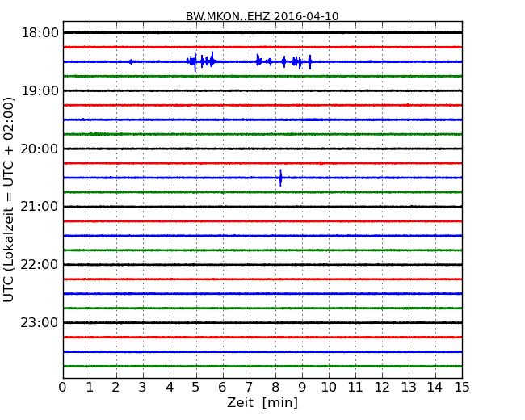This screenshot has width=525, height=420.
Task: Click the red trace just below 18:00
Action: [262, 47]
